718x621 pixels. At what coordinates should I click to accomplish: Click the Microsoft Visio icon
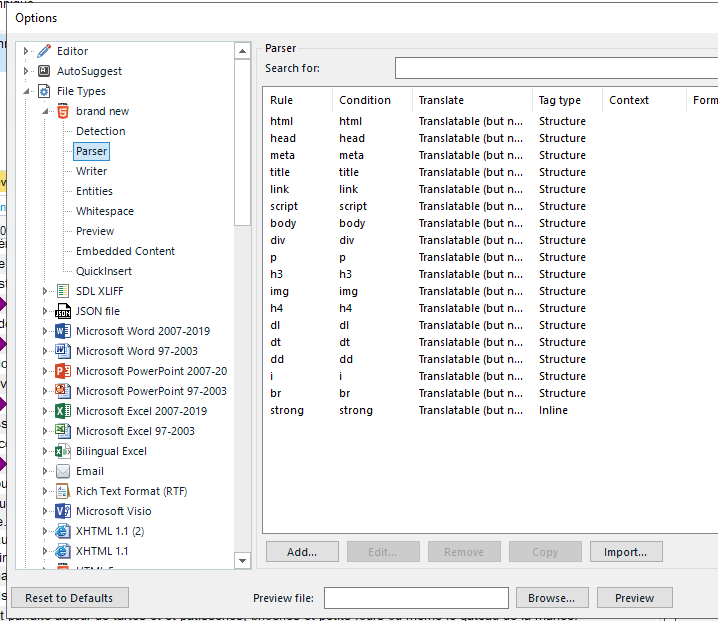click(x=63, y=511)
